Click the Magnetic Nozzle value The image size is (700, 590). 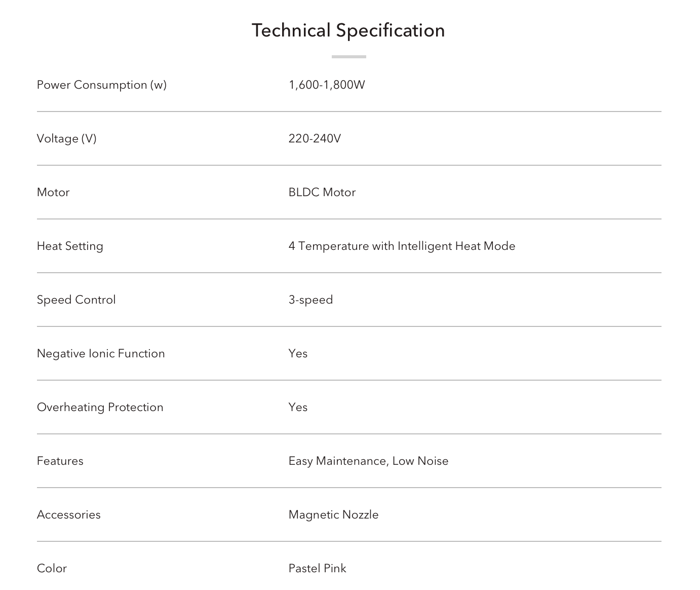(x=333, y=514)
